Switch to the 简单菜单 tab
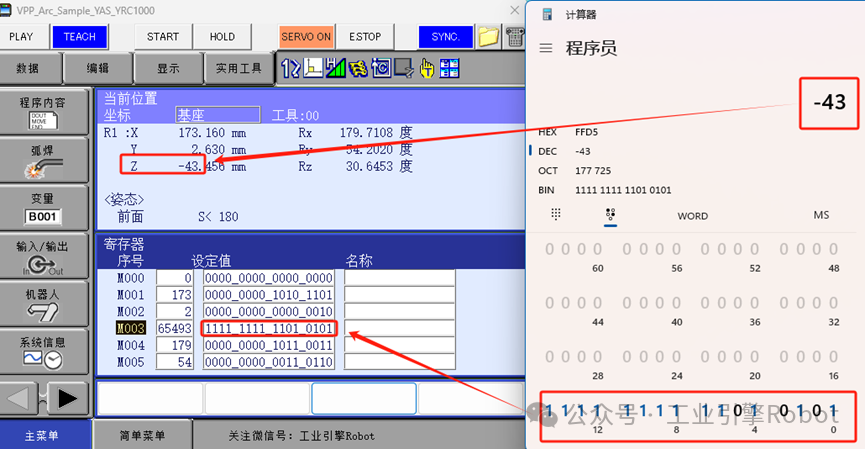Image resolution: width=865 pixels, height=449 pixels. coord(143,436)
